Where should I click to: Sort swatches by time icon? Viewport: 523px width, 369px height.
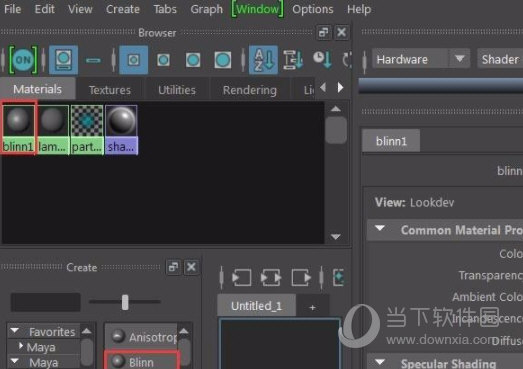click(322, 60)
